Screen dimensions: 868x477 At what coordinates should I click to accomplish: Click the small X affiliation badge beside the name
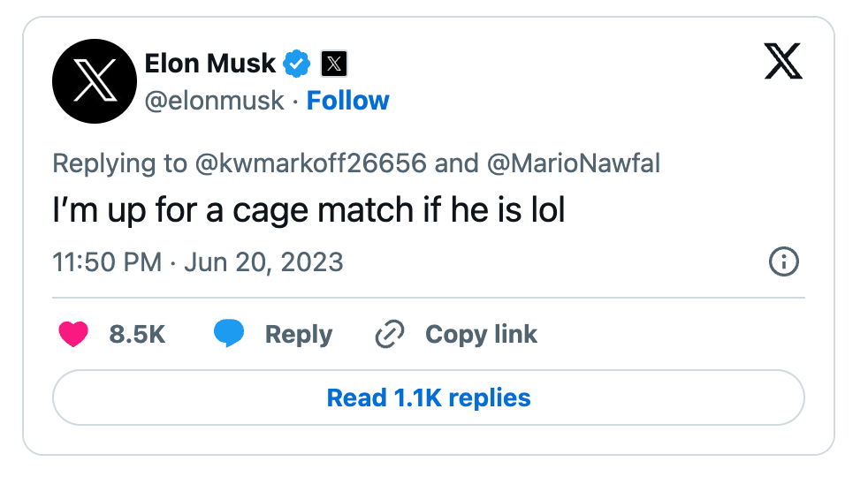pos(333,64)
